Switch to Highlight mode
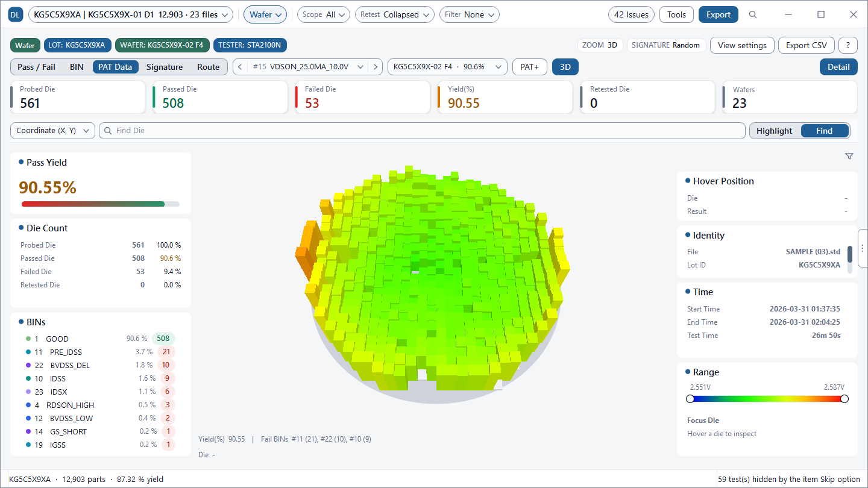 click(774, 131)
